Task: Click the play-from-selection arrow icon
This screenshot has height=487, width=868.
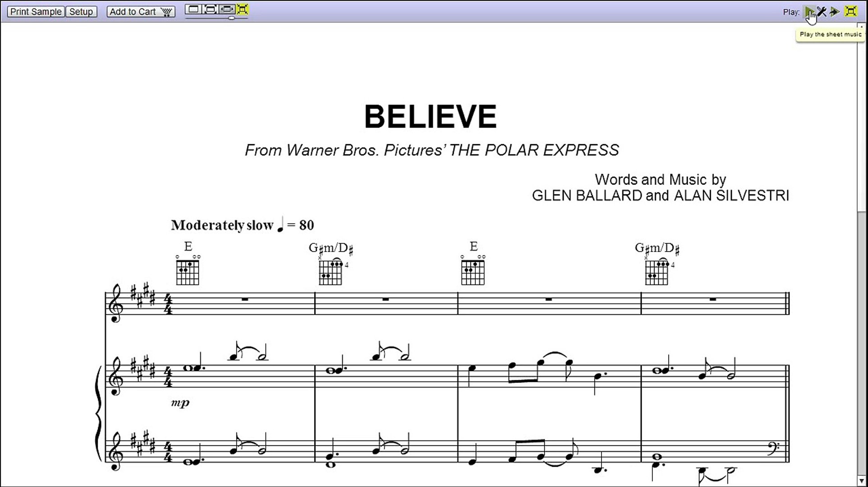Action: coord(834,12)
